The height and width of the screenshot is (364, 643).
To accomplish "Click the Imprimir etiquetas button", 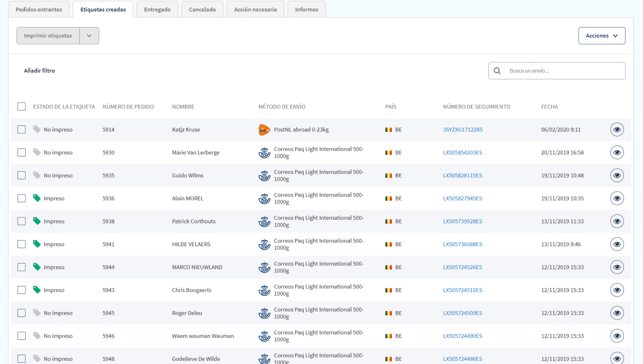I will 48,36.
